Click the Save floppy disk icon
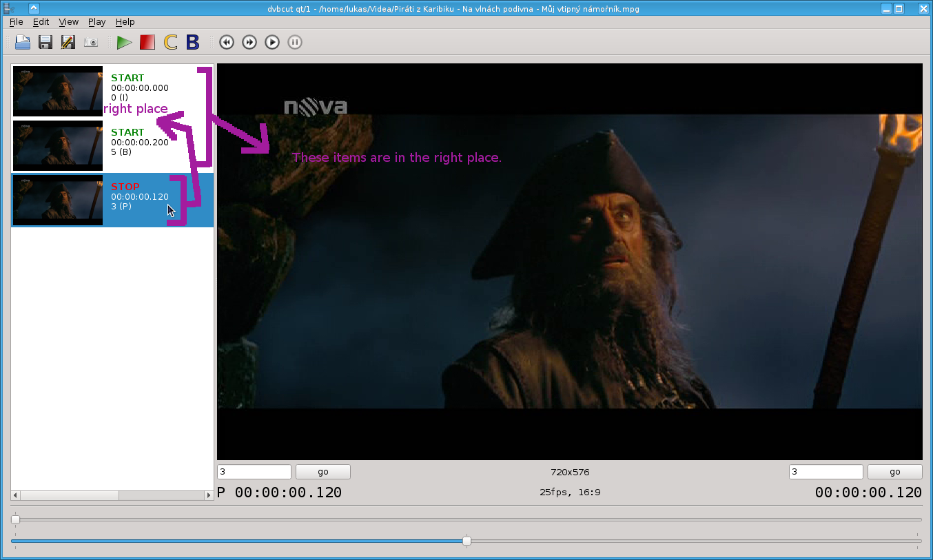 click(45, 43)
